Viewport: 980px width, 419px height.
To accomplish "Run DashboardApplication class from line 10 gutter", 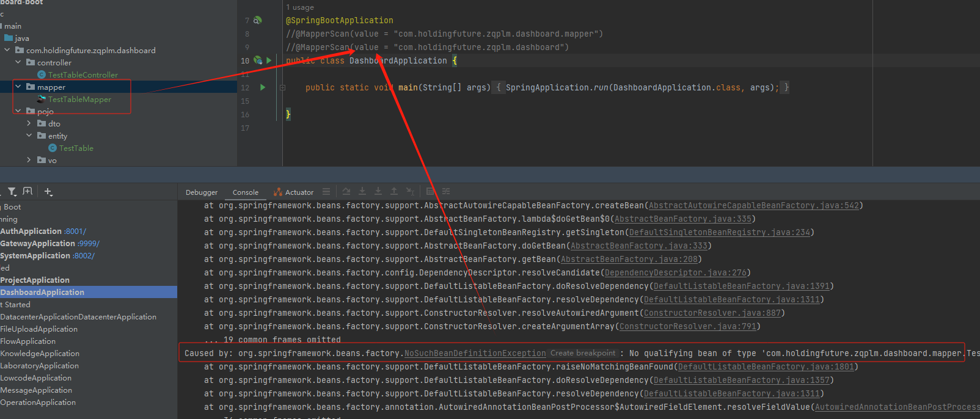I will coord(269,60).
